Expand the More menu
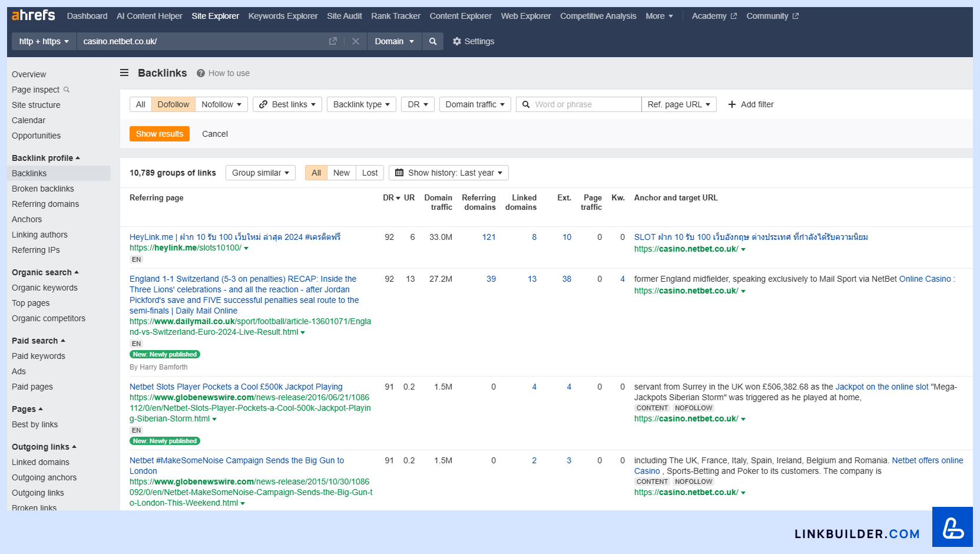Screen dimensions: 980x554 (x=659, y=16)
